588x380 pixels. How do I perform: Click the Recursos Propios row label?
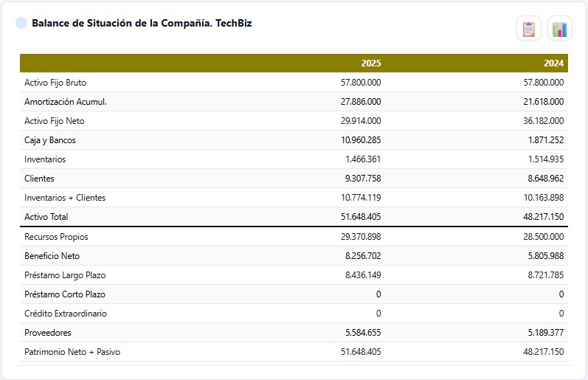(56, 237)
